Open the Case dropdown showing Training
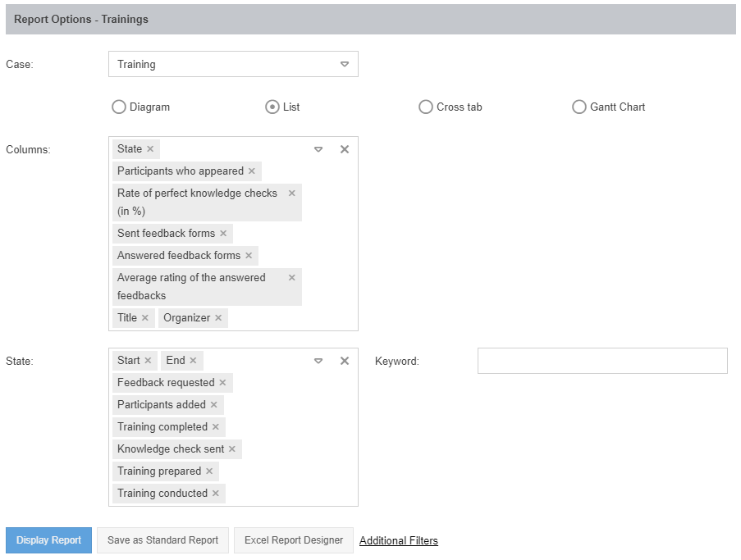741x560 pixels. pos(233,64)
